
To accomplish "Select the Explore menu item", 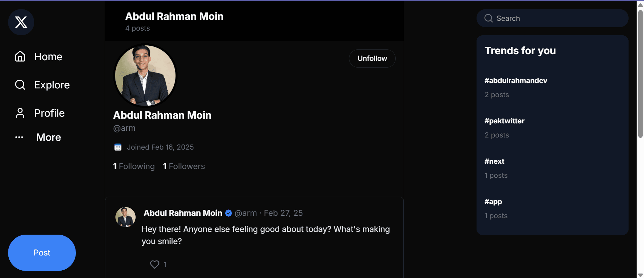I will click(52, 85).
